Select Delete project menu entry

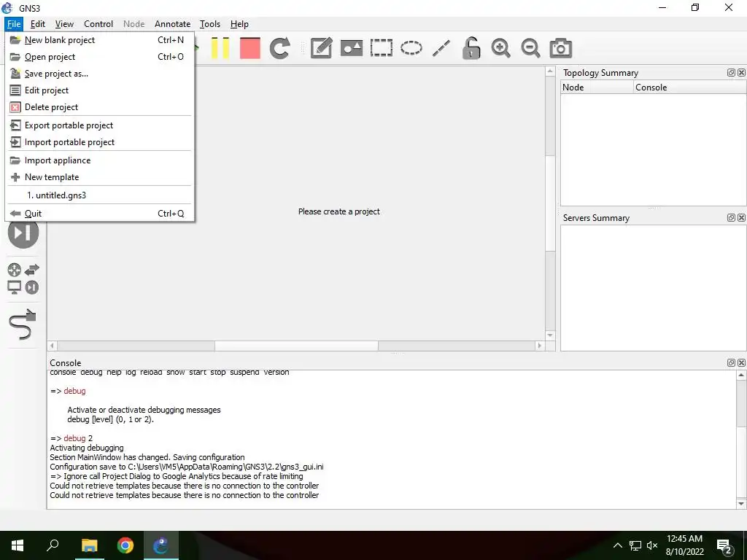pos(99,106)
